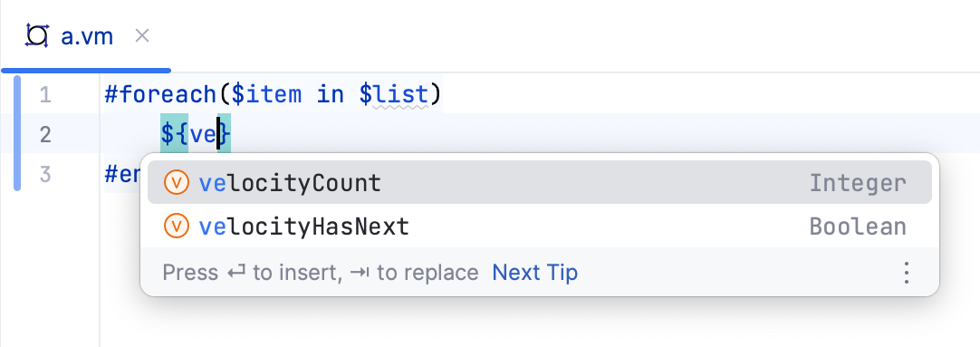Place the cursor on the $item variable
The width and height of the screenshot is (980, 347).
click(x=267, y=95)
